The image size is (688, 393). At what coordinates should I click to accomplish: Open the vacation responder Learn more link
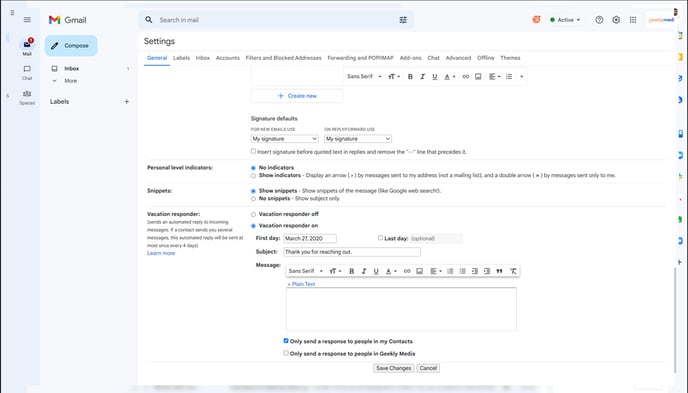[x=161, y=253]
